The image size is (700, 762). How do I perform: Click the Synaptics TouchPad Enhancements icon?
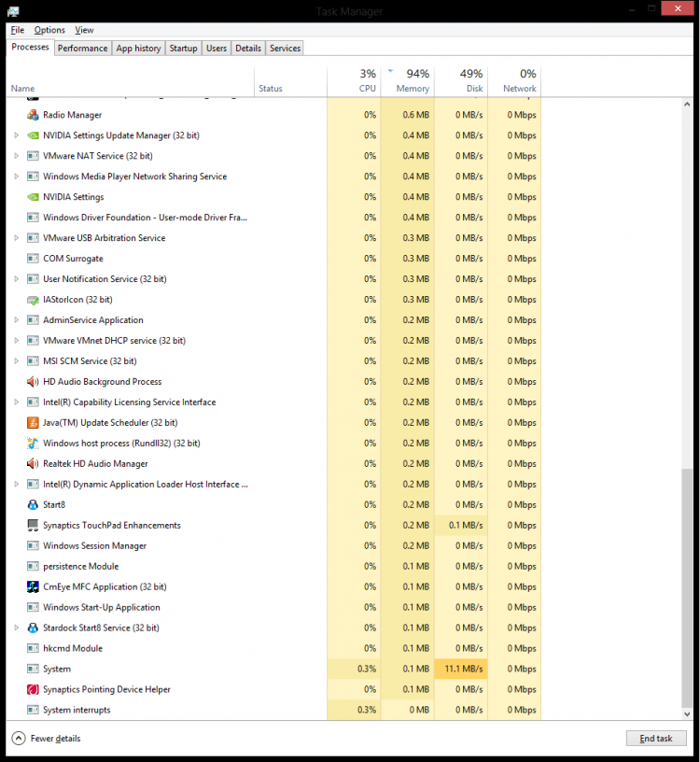point(33,526)
